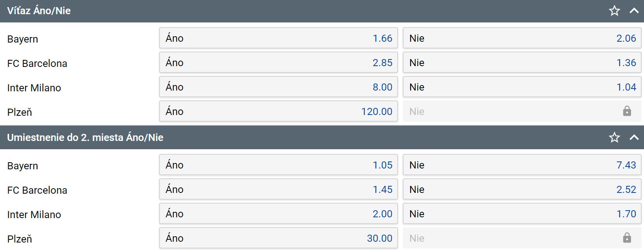The height and width of the screenshot is (250, 644).
Task: Pick Áno for Inter Milano at 8.00
Action: [278, 87]
